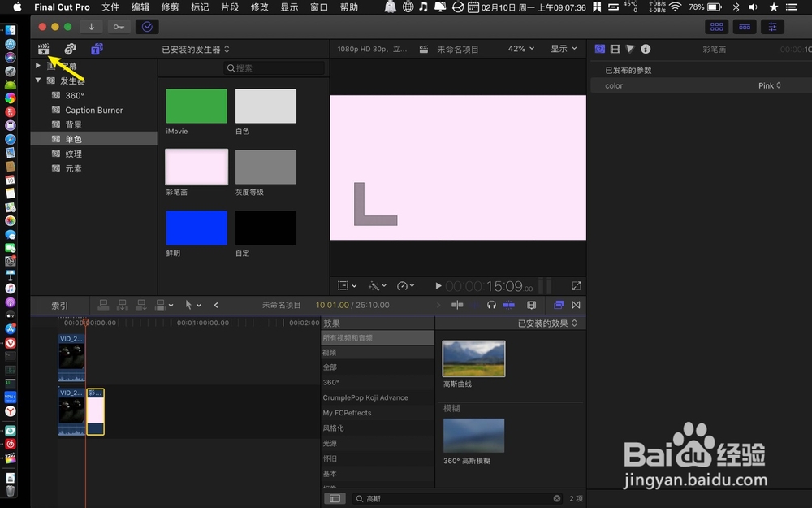Toggle the inspector sliders button

(772, 27)
